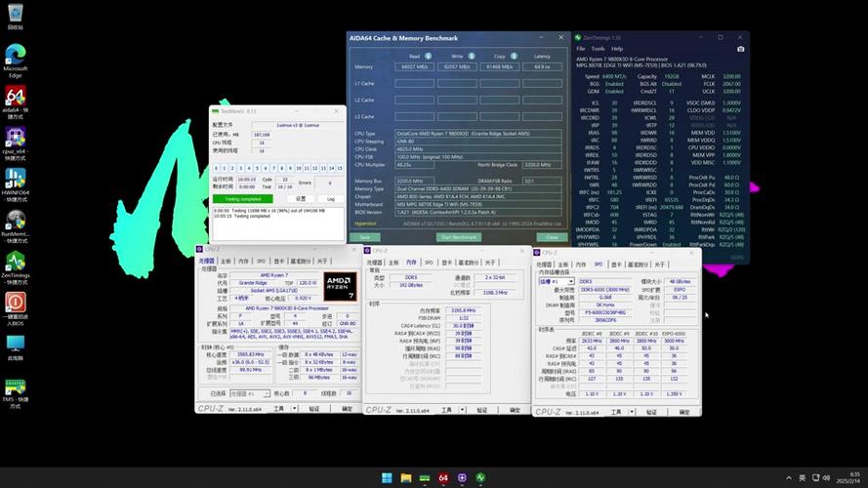This screenshot has height=488, width=868.
Task: Click the info icon next to Copy in AIDA64
Action: (x=514, y=56)
